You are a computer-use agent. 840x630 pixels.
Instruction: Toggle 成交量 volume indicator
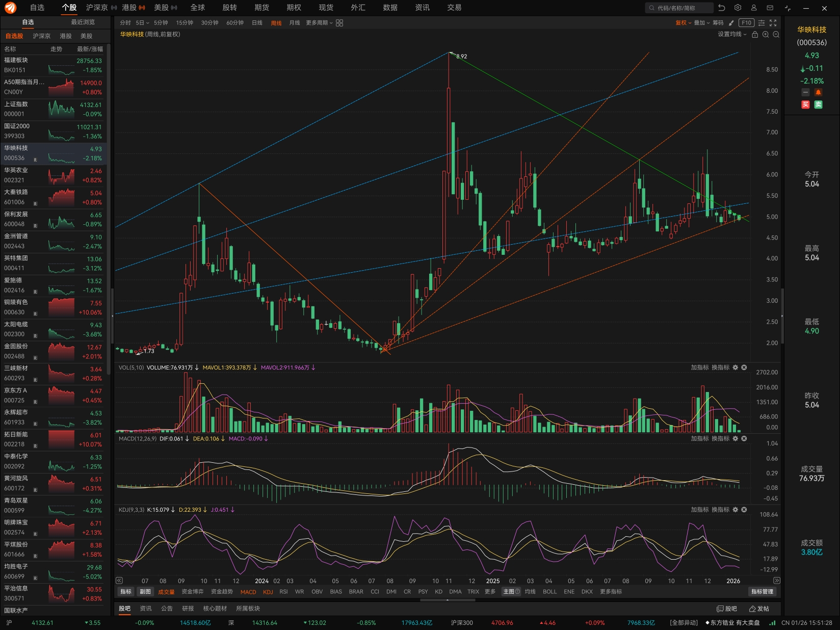(166, 592)
